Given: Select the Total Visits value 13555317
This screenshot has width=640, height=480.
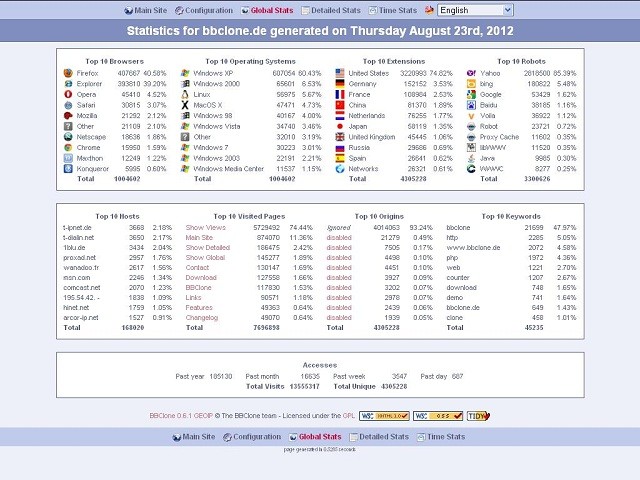Looking at the screenshot, I should [x=304, y=386].
